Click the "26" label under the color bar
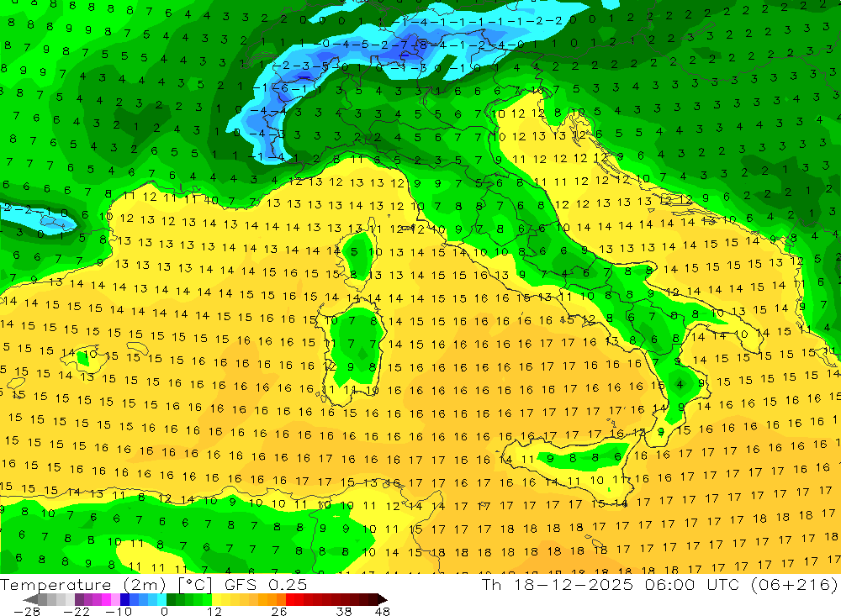 pos(279,611)
